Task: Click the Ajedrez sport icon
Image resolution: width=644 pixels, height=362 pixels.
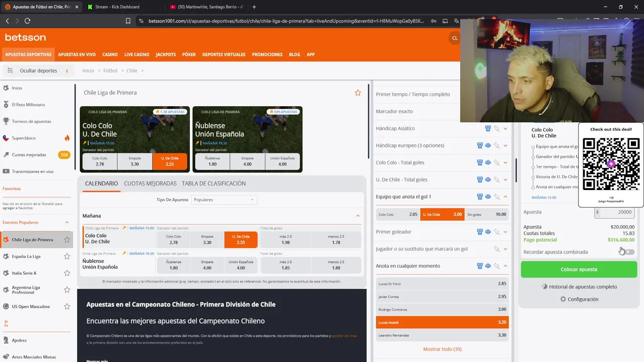Action: [6, 340]
